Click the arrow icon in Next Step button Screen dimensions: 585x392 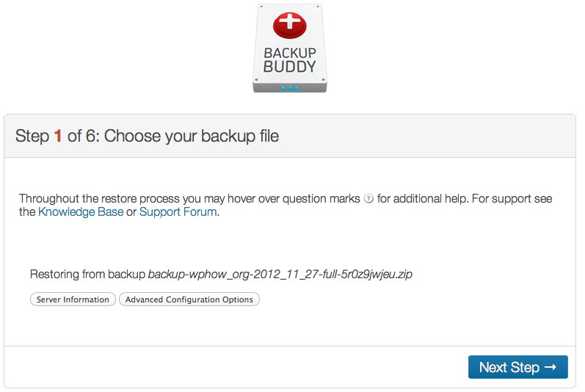(551, 367)
